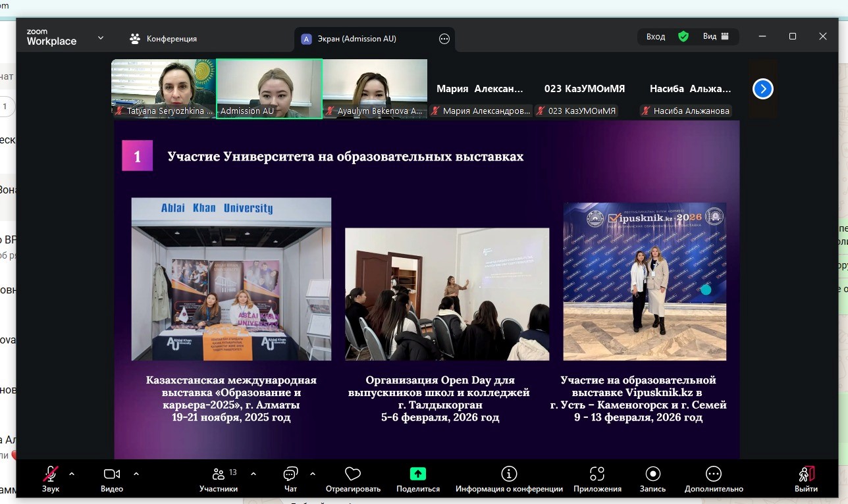Click the green security shield icon

click(683, 37)
